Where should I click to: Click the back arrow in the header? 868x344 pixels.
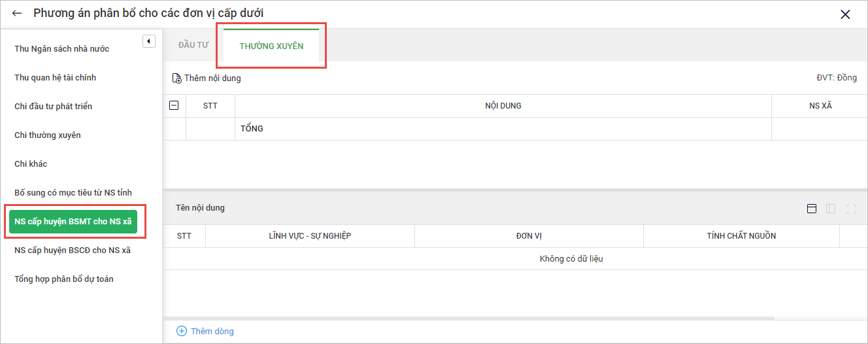(x=17, y=13)
